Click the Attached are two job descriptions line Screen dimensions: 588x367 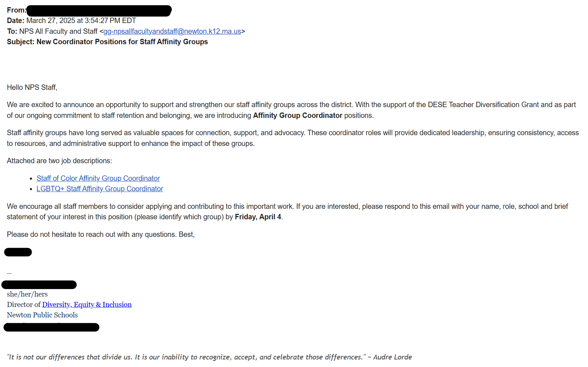pyautogui.click(x=59, y=161)
